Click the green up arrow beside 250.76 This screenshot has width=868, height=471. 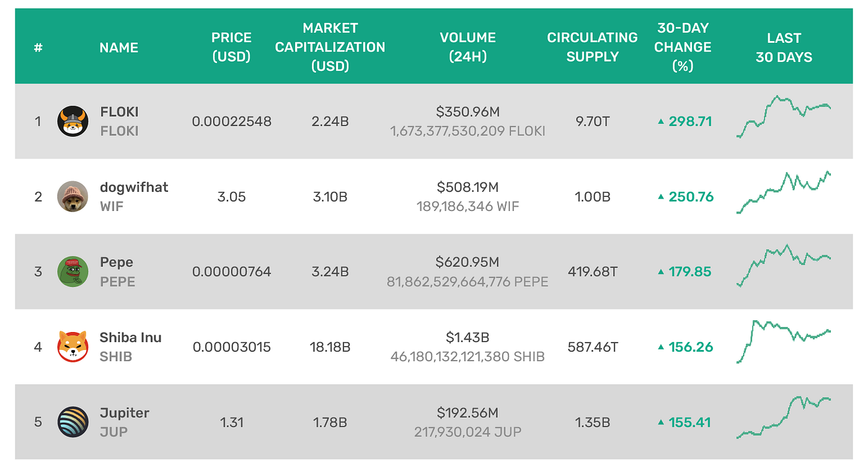(x=661, y=197)
